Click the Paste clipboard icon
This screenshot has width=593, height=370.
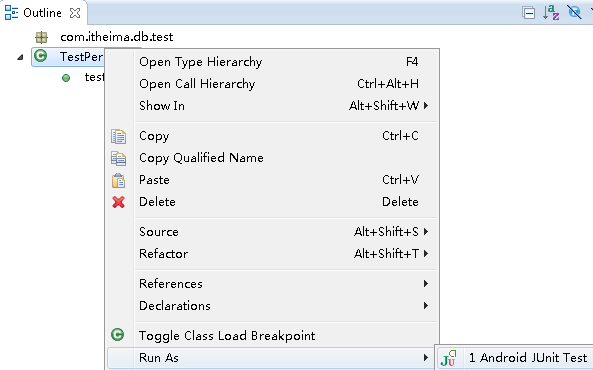tap(118, 180)
